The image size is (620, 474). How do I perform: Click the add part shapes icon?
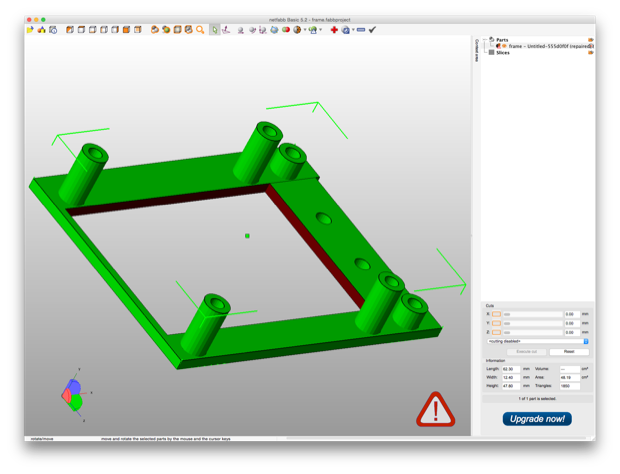(42, 30)
